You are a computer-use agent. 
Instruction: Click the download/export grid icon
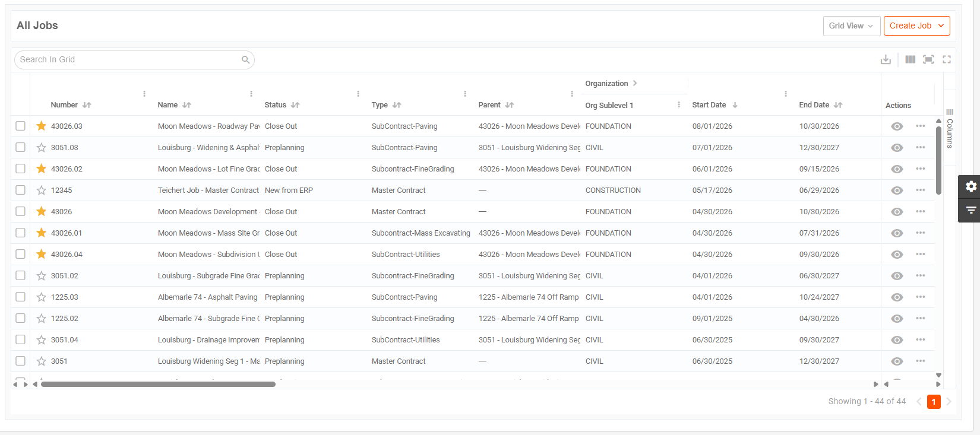(886, 59)
